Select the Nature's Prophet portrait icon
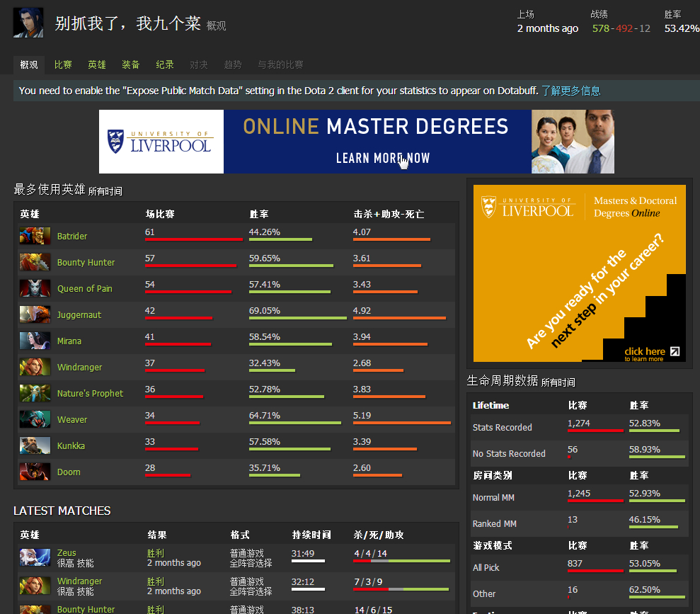 pos(35,393)
